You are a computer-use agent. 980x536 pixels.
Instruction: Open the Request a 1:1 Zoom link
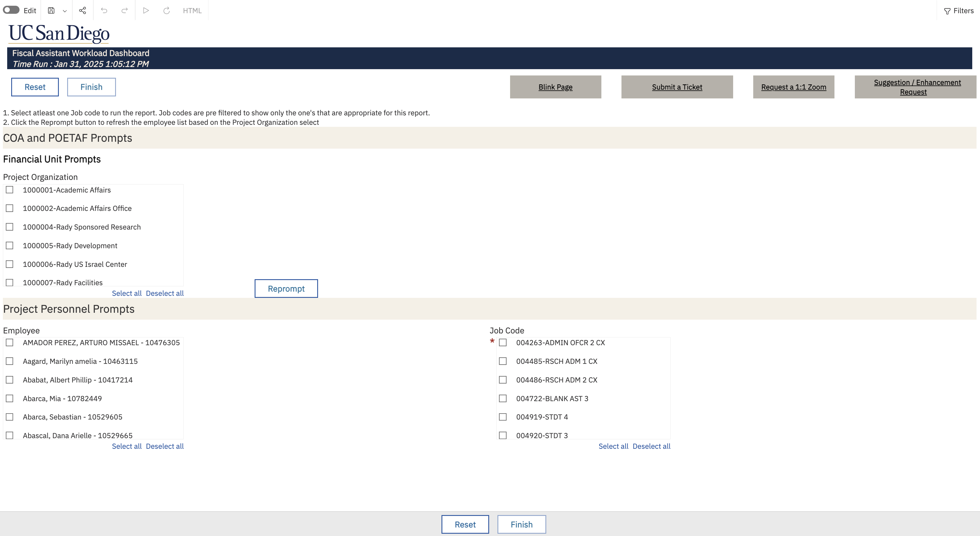794,87
